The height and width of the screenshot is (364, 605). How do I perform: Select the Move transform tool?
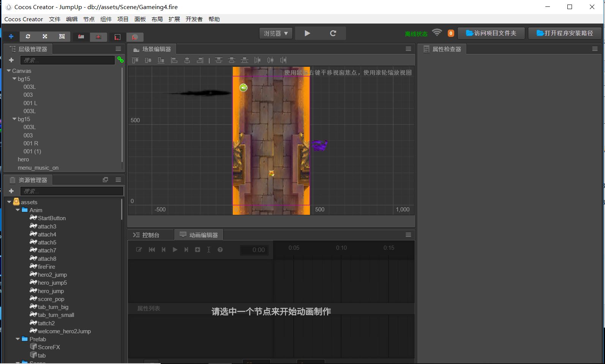[x=11, y=36]
